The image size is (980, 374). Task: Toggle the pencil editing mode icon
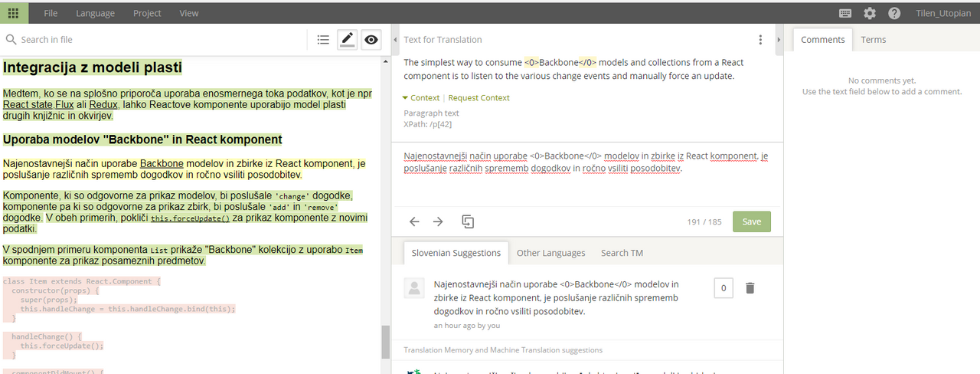(347, 40)
